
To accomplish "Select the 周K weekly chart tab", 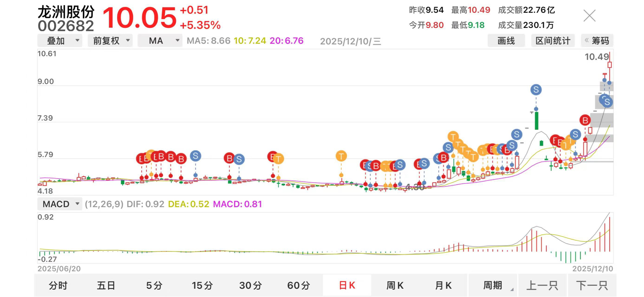I will [x=395, y=285].
